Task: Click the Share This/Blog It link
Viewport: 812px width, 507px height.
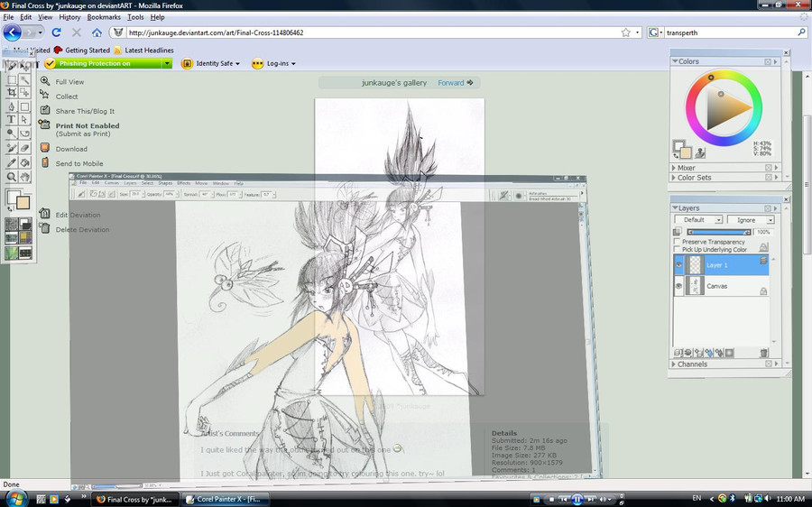Action: [85, 111]
